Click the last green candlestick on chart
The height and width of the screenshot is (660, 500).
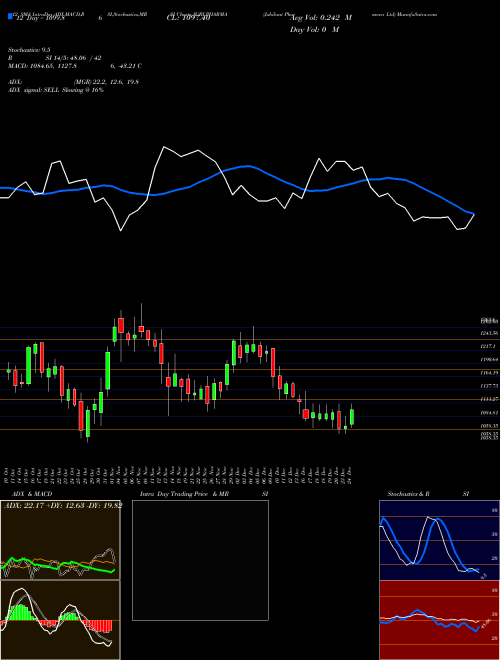(352, 417)
